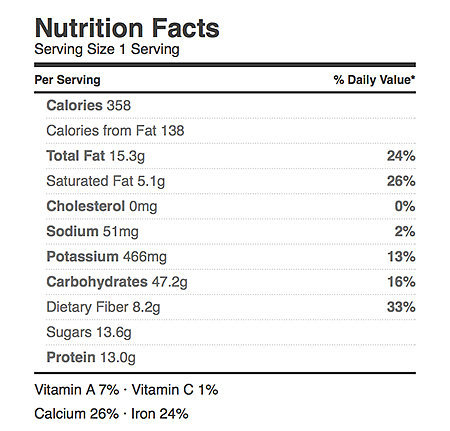The image size is (450, 431).
Task: Click the Calories from Fat 138 row
Action: click(231, 130)
